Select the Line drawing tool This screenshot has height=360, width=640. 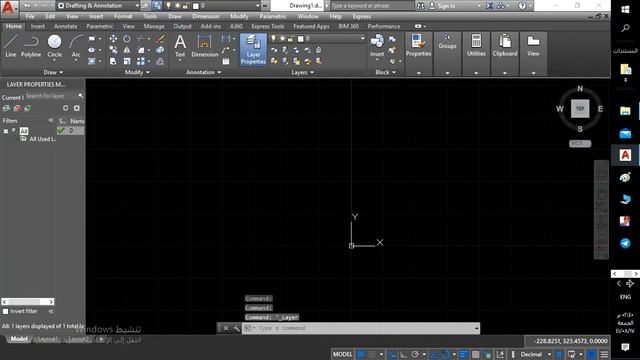[x=11, y=46]
